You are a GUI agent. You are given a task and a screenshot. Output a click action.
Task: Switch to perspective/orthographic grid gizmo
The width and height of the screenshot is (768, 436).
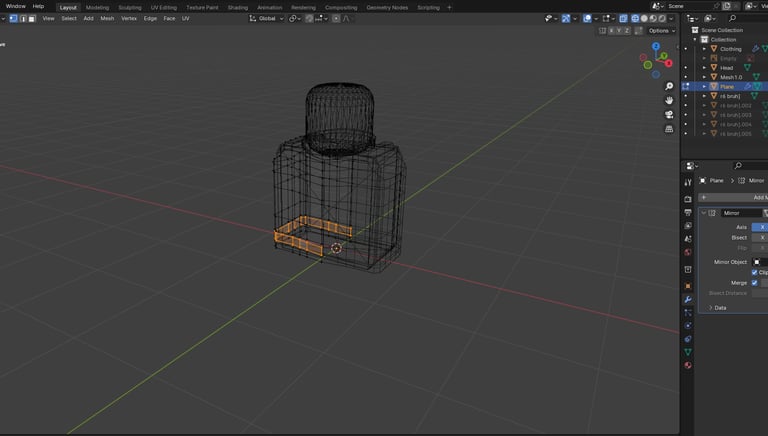pos(669,129)
